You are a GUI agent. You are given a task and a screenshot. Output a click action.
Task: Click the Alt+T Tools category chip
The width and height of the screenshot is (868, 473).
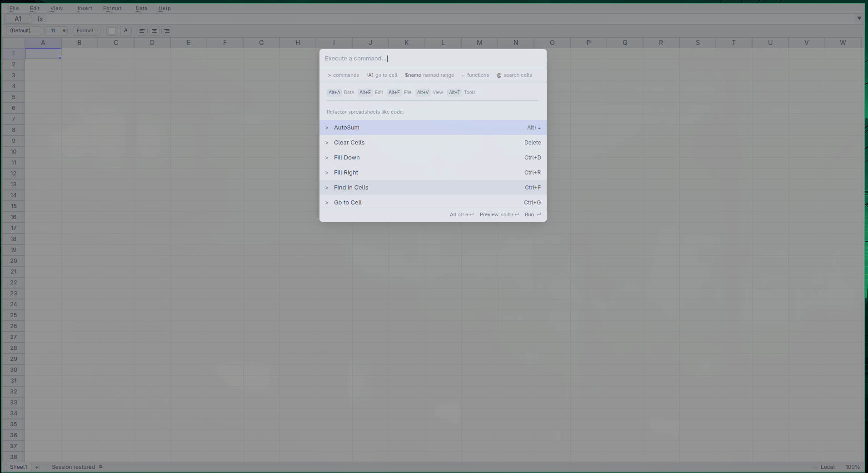[x=462, y=93]
